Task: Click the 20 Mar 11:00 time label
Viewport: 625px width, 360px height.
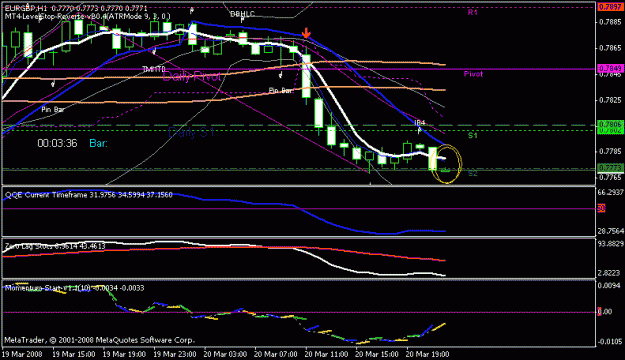Action: click(326, 354)
